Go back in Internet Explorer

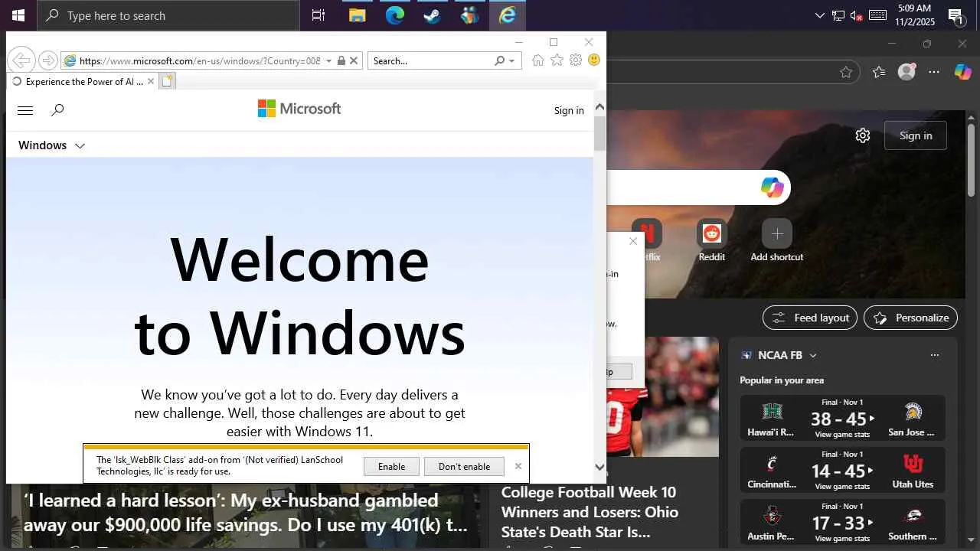pyautogui.click(x=22, y=60)
